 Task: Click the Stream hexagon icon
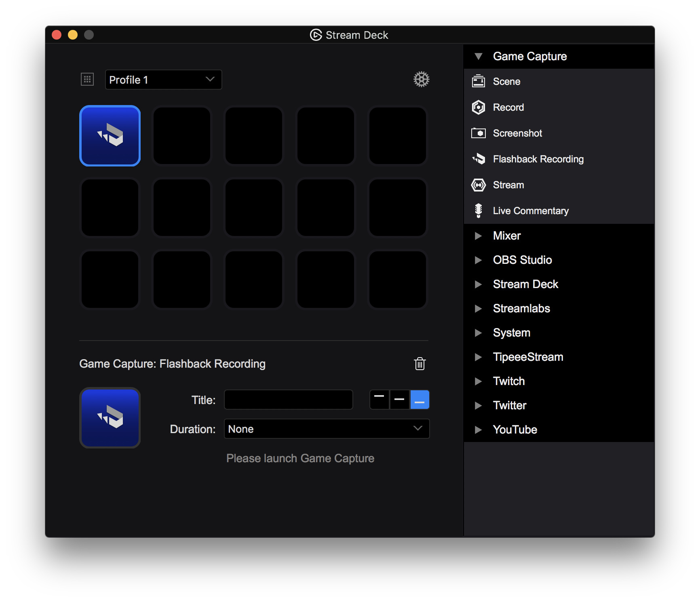click(479, 185)
